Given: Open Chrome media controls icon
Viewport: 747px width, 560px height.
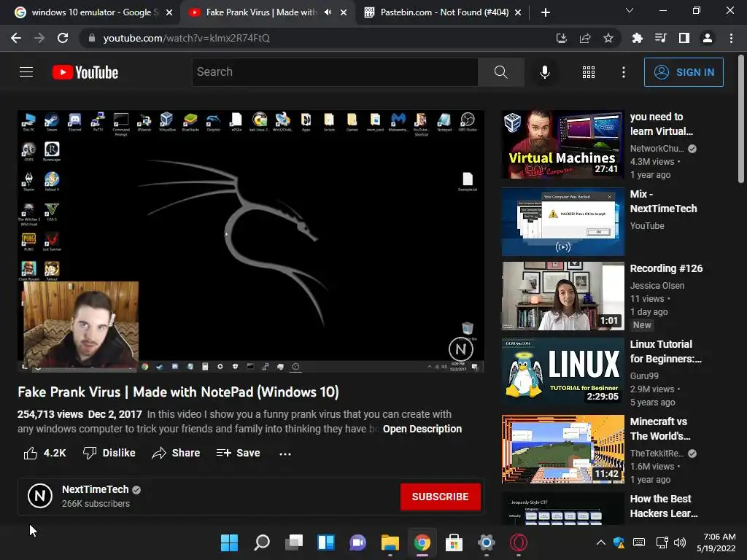Looking at the screenshot, I should pyautogui.click(x=660, y=38).
